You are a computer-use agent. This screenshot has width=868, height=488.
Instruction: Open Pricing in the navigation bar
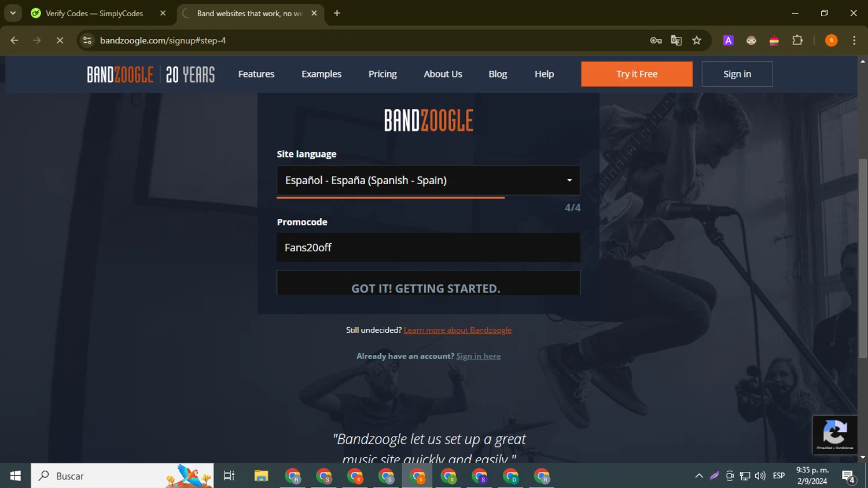click(x=382, y=74)
